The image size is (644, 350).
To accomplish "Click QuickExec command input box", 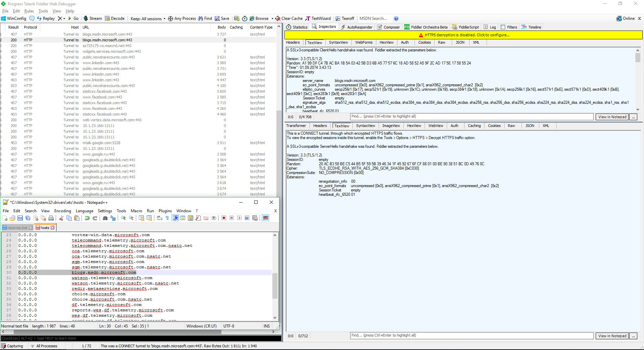I will 141,338.
